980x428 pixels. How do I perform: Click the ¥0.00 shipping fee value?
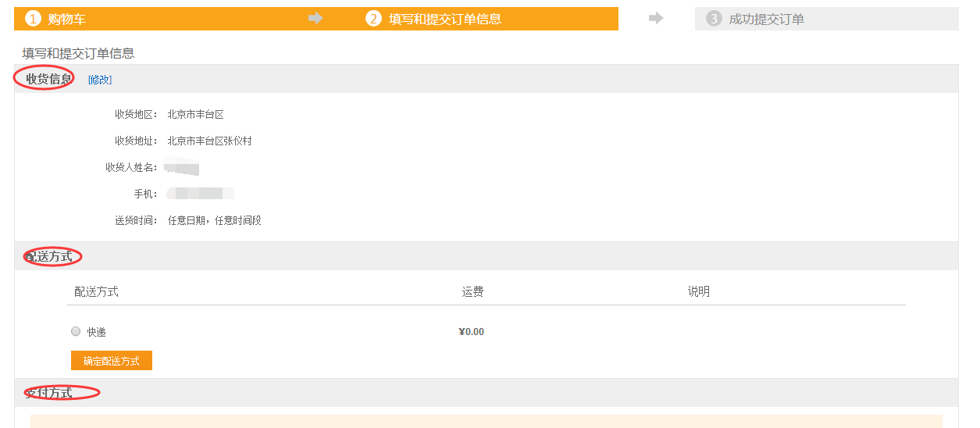pos(471,332)
